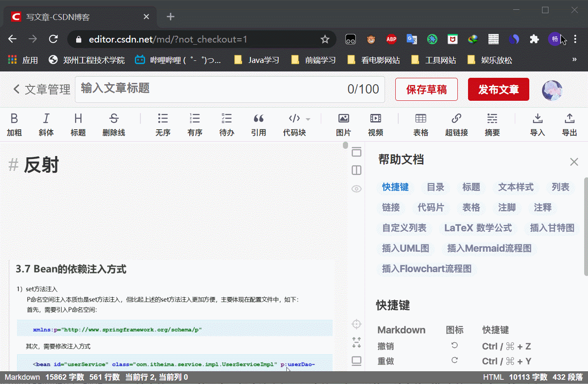Screen dimensions: 588x384
Task: Focus the 输入文章标题 title field
Action: coord(230,89)
